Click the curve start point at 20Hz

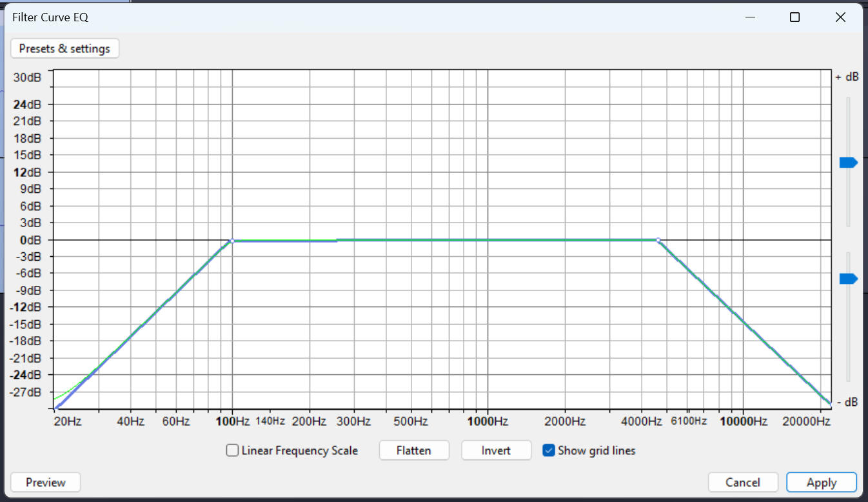point(57,407)
